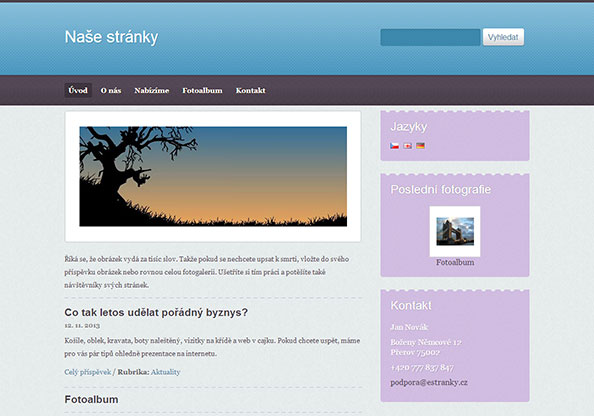Open the Nabízíme menu item
Screen dimensions: 594x416
[x=152, y=90]
